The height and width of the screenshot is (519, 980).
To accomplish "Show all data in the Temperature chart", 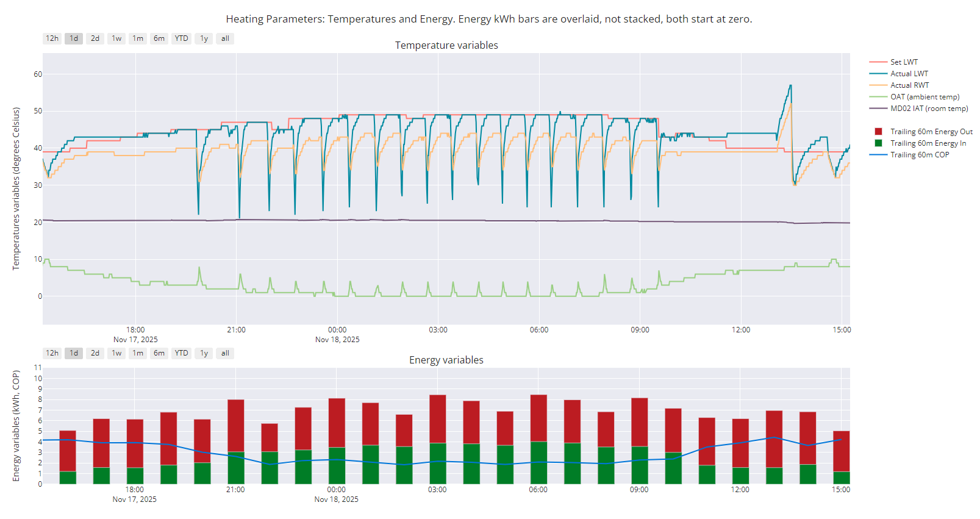I will click(225, 38).
